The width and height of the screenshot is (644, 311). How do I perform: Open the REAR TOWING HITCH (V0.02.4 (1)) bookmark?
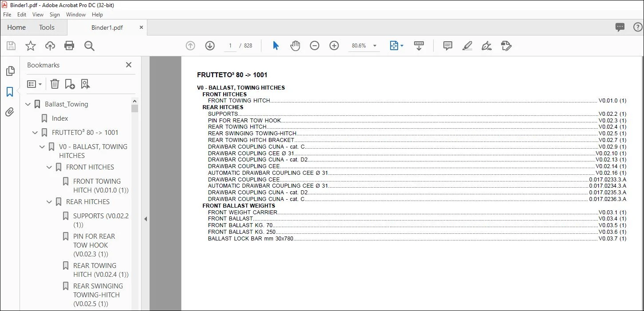(x=101, y=270)
